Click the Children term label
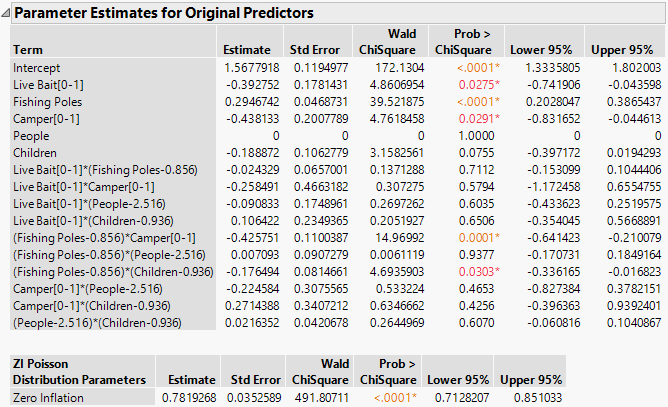 [x=35, y=153]
